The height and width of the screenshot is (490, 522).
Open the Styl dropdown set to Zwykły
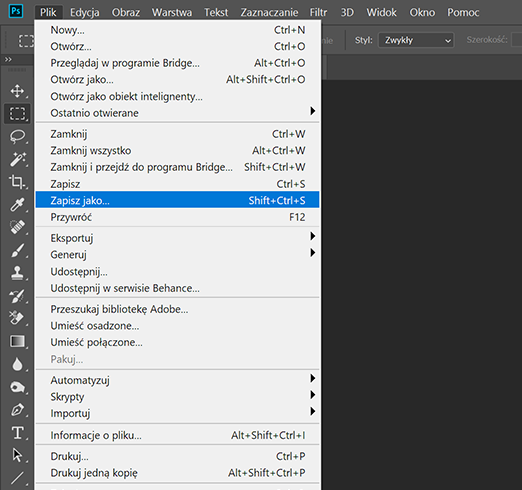point(416,40)
